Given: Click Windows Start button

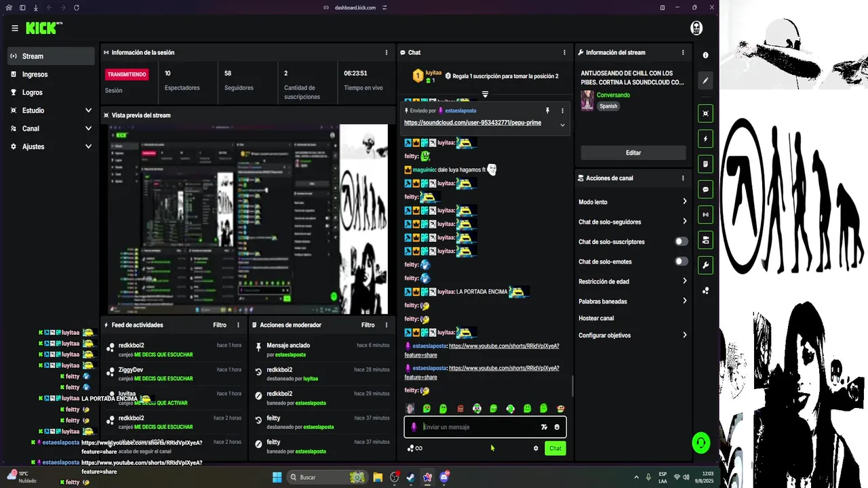Looking at the screenshot, I should 277,477.
